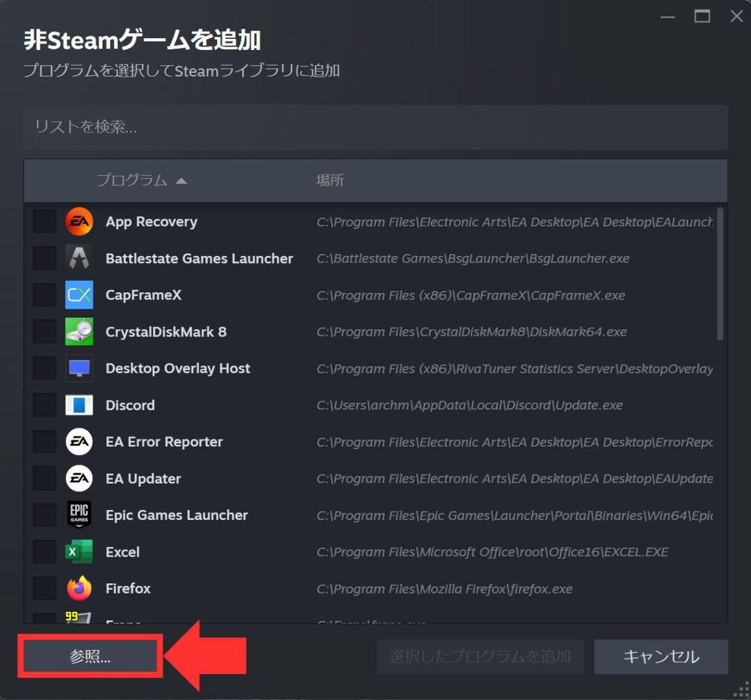This screenshot has height=700, width=751.
Task: Click the CapFrameX app icon
Action: click(80, 295)
